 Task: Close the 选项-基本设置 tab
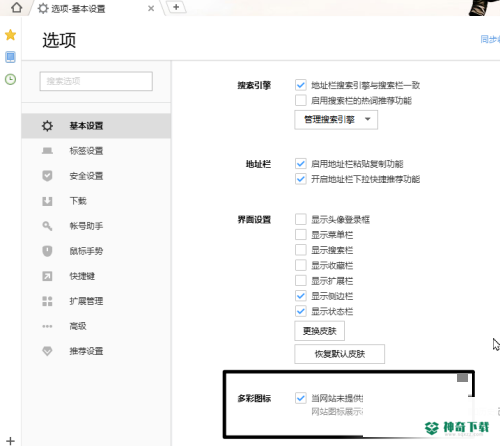(x=151, y=8)
